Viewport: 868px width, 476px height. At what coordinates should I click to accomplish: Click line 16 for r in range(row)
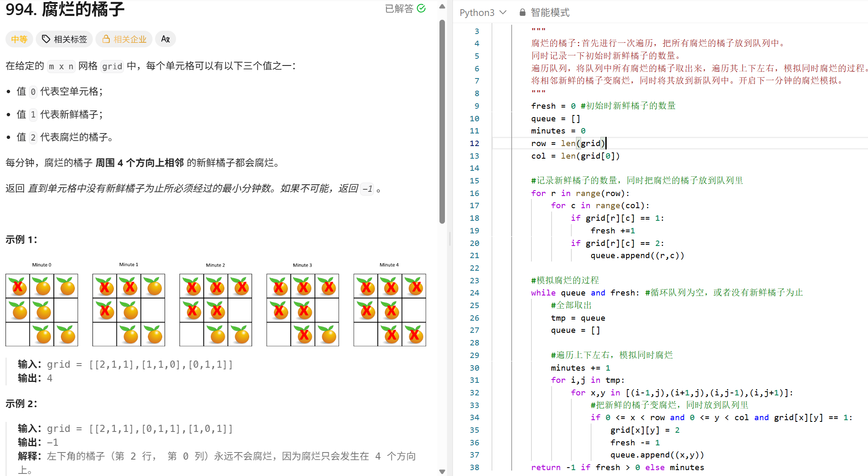tap(580, 193)
